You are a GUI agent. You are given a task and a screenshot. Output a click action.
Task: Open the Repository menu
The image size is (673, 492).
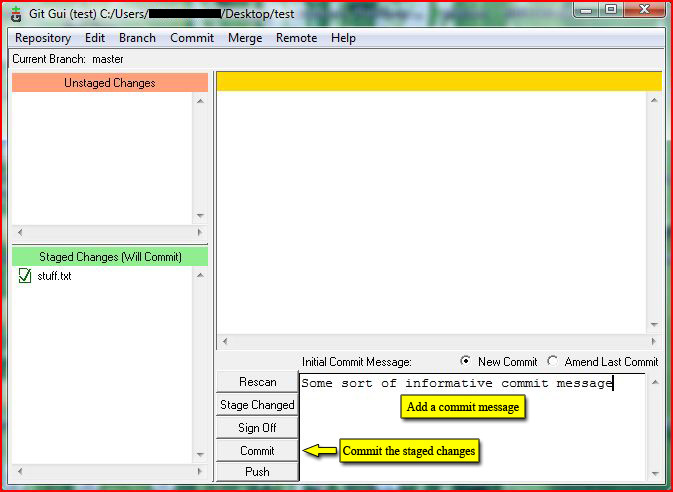pos(42,38)
